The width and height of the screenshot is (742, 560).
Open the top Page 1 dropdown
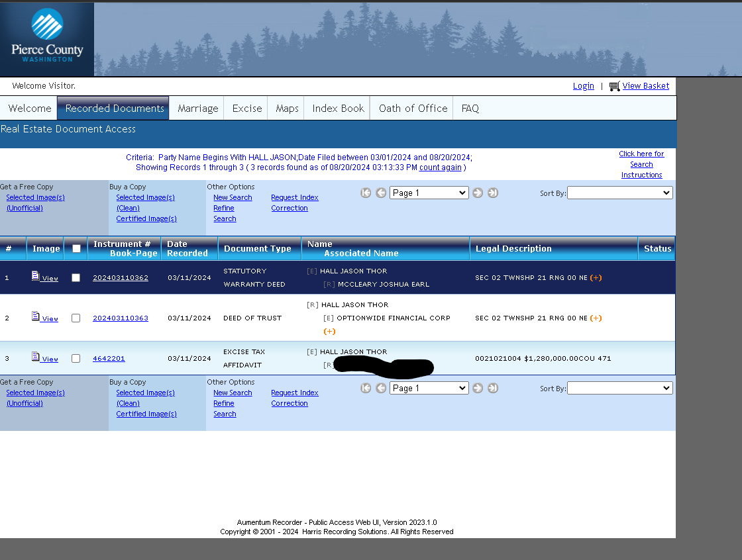tap(429, 193)
